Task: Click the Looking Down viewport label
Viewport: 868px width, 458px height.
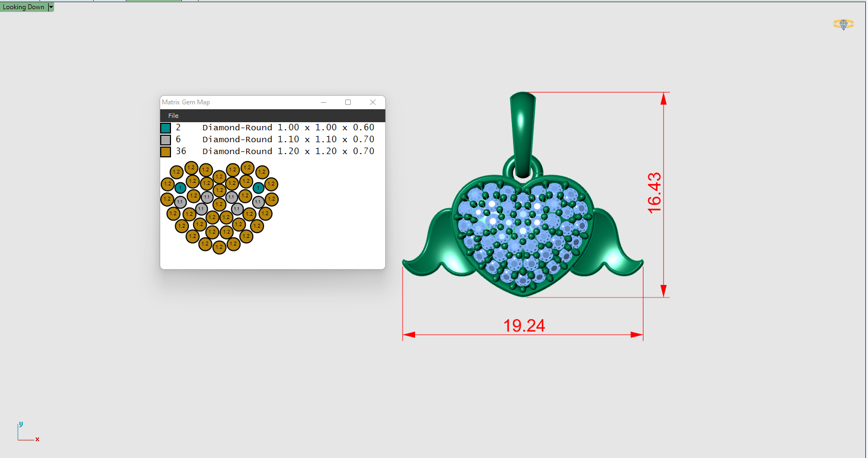Action: pos(23,7)
